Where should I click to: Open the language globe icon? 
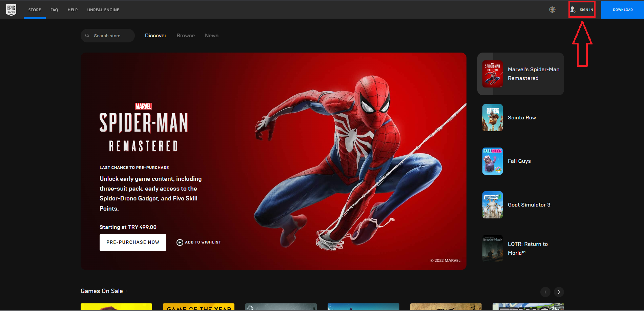pos(552,9)
